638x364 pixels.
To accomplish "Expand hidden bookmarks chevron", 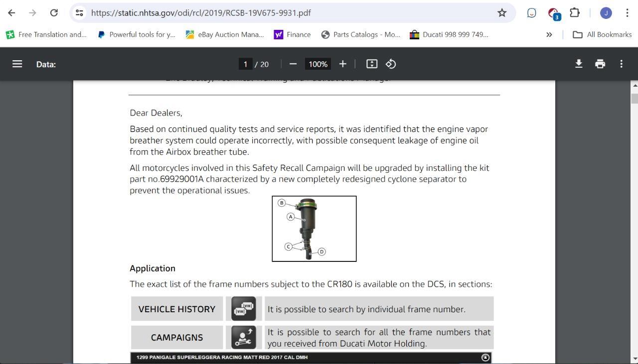I will tap(549, 34).
